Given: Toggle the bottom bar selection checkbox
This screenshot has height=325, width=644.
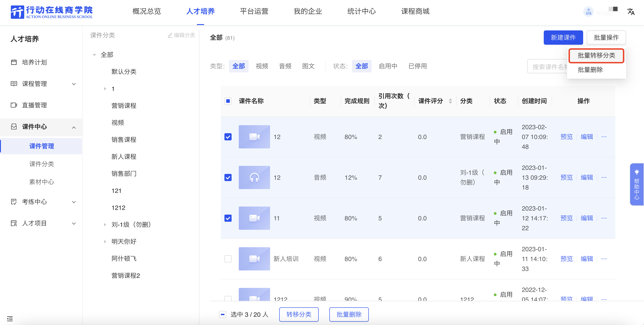Looking at the screenshot, I should pos(222,314).
